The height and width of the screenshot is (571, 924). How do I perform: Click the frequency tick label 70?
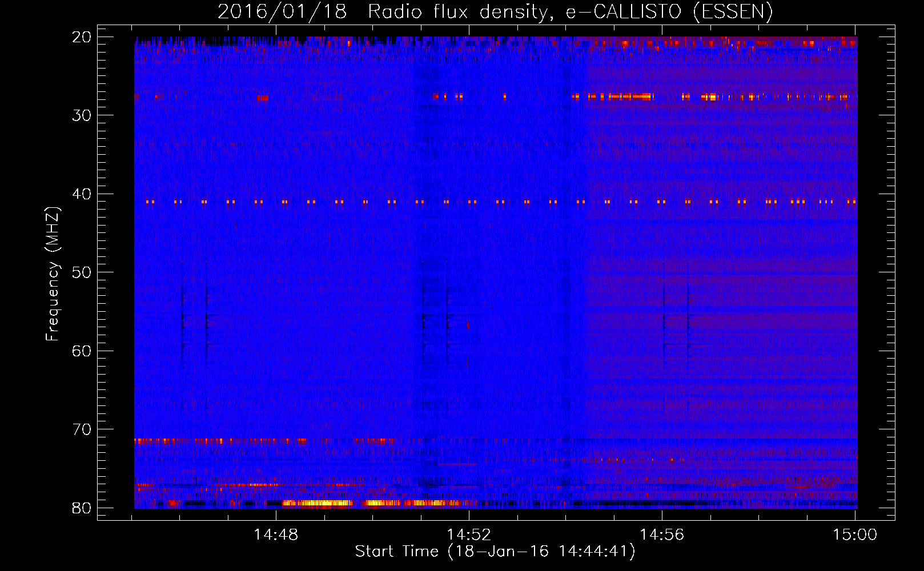(x=82, y=429)
